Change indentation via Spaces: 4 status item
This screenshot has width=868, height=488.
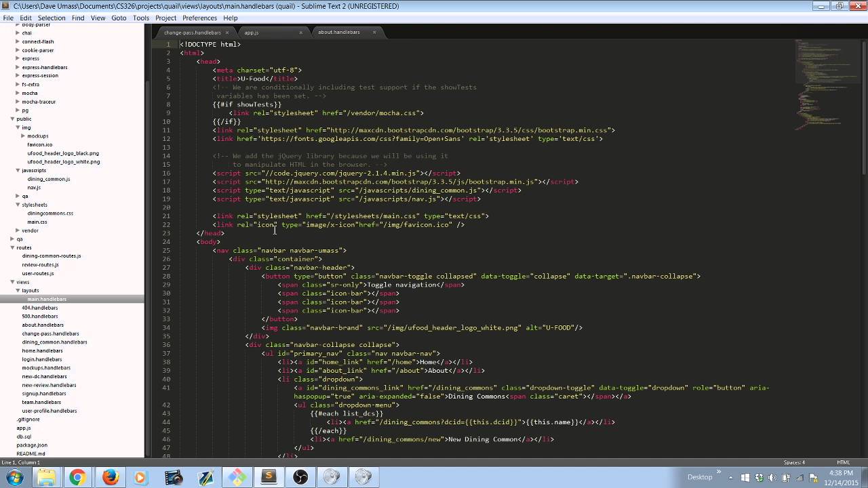click(x=794, y=462)
